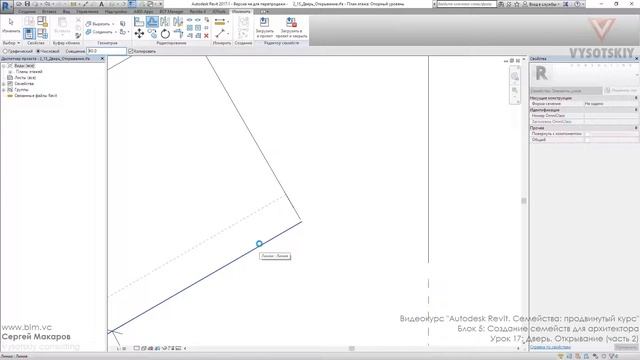The image size is (640, 360).
Task: Open the BCF Manager ribbon tab
Action: [x=171, y=11]
